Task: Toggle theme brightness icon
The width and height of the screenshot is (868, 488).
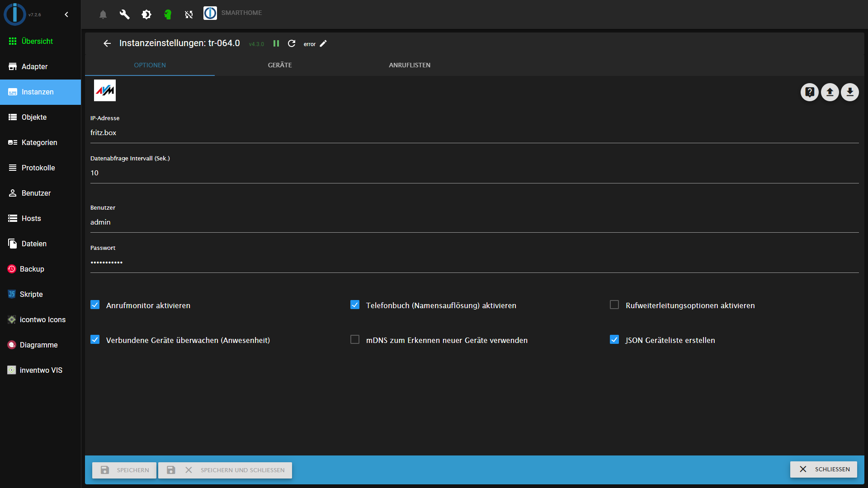Action: tap(146, 14)
